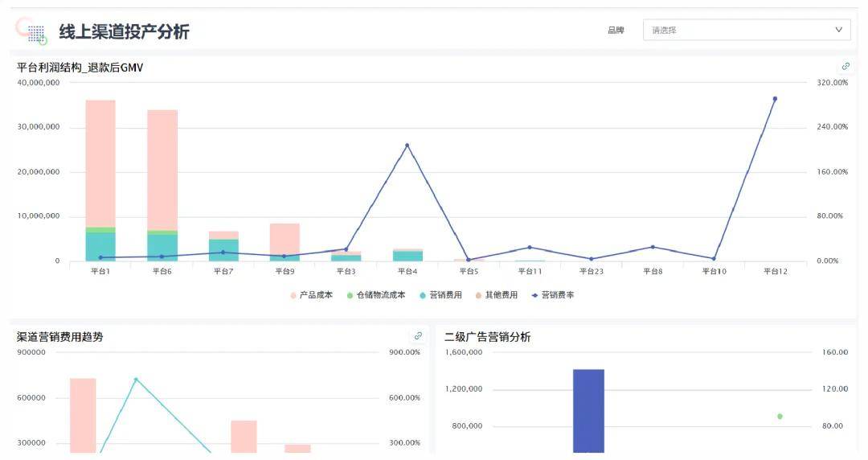Toggle 产品成本 legend series
Viewport: 868px width, 460px height.
pos(311,295)
